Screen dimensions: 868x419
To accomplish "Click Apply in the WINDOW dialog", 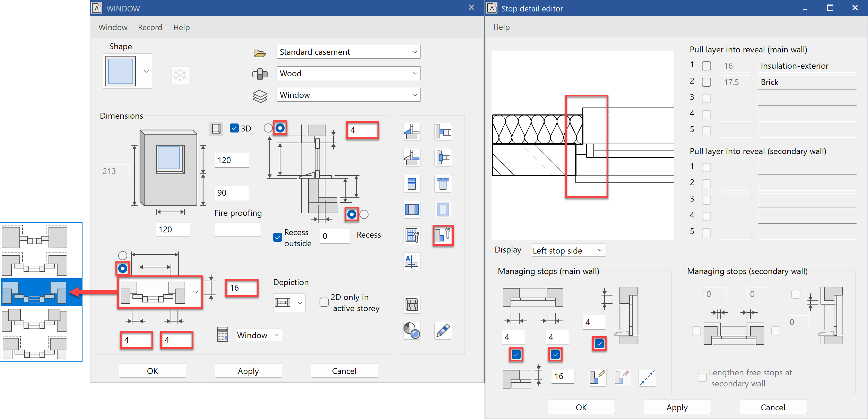I will click(248, 371).
